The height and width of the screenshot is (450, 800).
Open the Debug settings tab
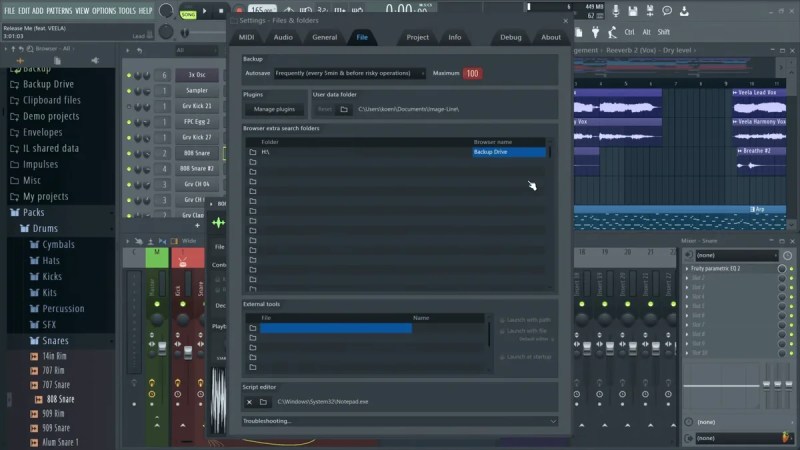(511, 37)
